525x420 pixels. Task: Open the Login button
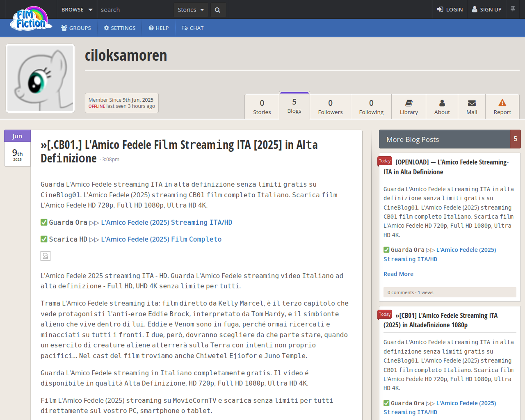(x=450, y=9)
